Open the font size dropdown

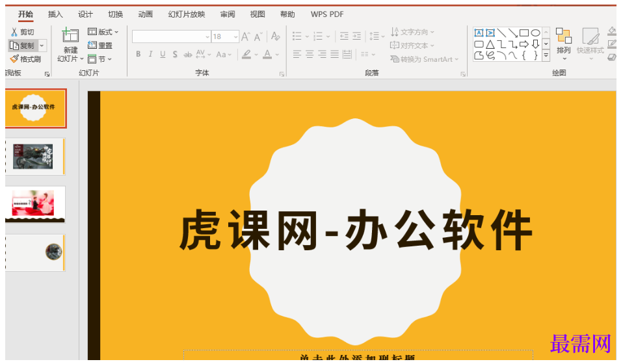[235, 37]
